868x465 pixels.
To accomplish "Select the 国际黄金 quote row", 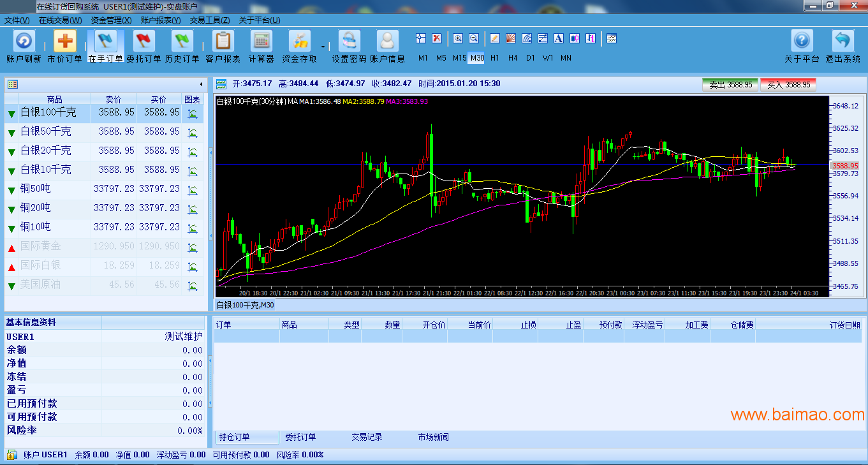I will 105,247.
